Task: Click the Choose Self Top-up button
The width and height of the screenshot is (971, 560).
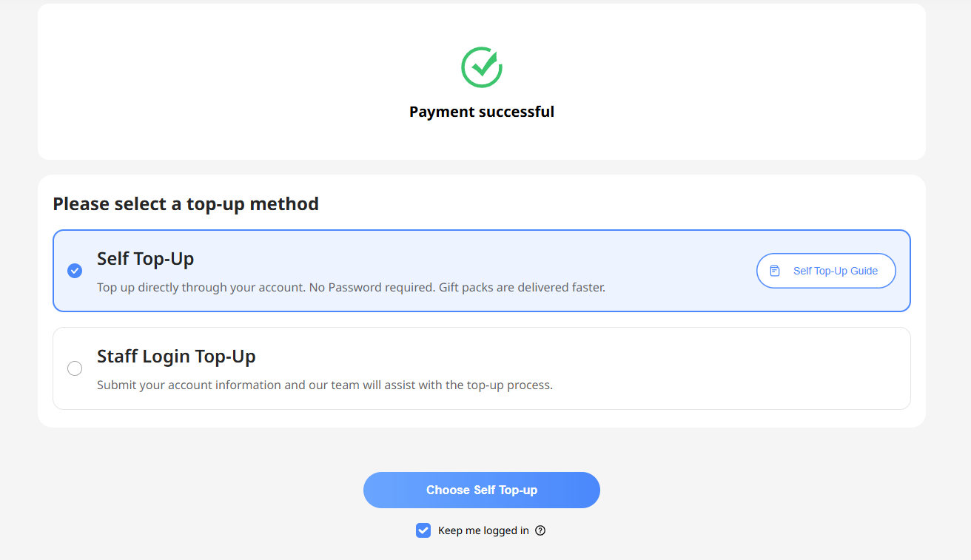Action: click(x=482, y=490)
